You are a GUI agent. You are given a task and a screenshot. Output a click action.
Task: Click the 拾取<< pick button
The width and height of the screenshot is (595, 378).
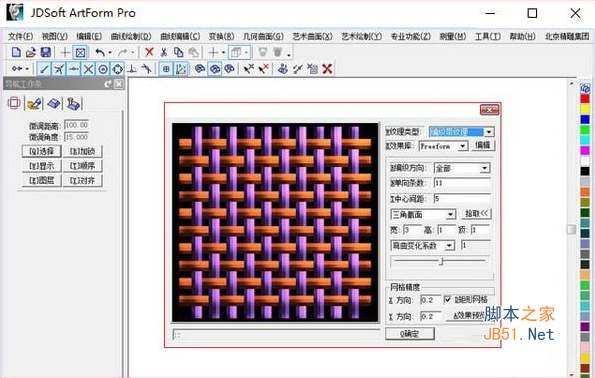coord(477,214)
